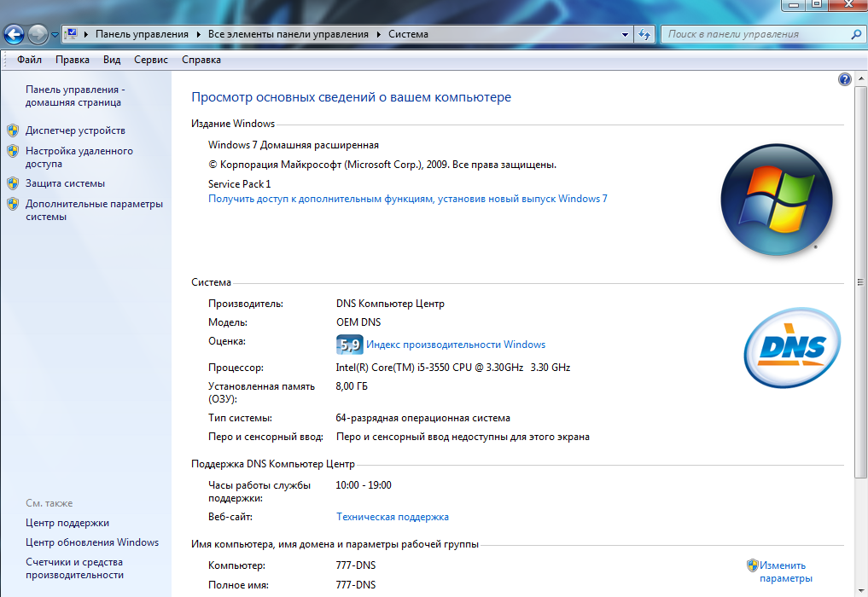This screenshot has width=868, height=597.
Task: Open the Справка menu
Action: coord(201,59)
